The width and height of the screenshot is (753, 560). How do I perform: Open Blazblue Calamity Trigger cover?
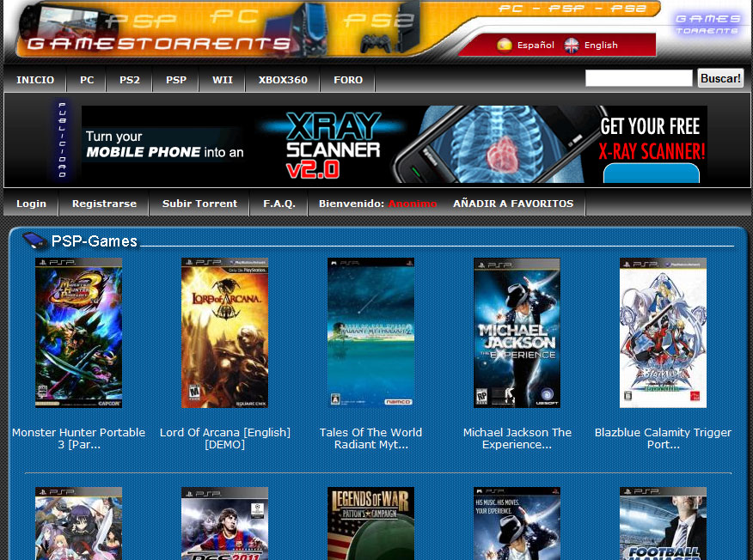664,333
